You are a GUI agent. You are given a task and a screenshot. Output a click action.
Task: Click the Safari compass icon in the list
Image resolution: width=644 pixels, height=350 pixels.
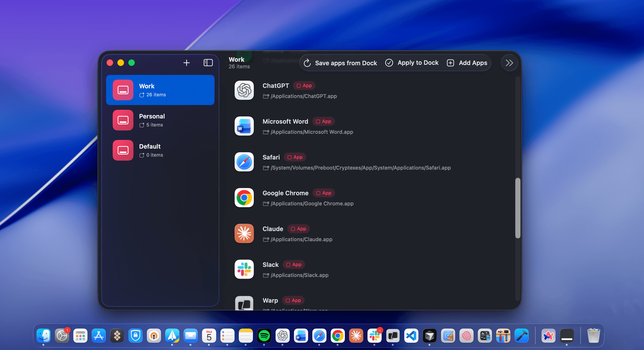click(x=244, y=162)
